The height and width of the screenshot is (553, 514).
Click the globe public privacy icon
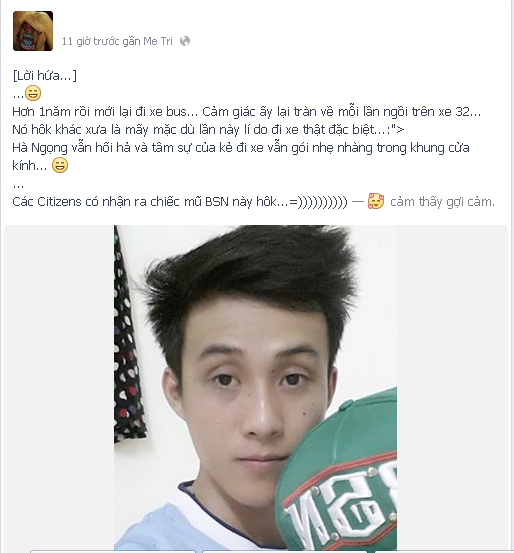click(185, 41)
